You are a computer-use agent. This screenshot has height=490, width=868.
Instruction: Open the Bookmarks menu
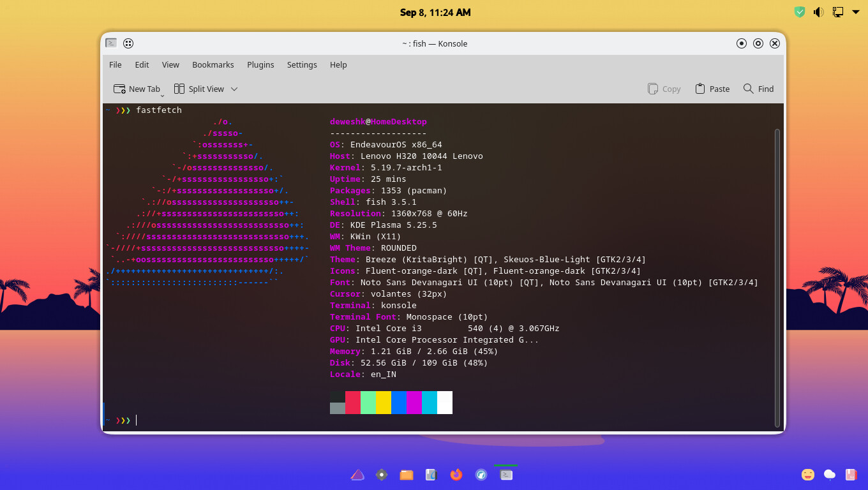[x=213, y=64]
